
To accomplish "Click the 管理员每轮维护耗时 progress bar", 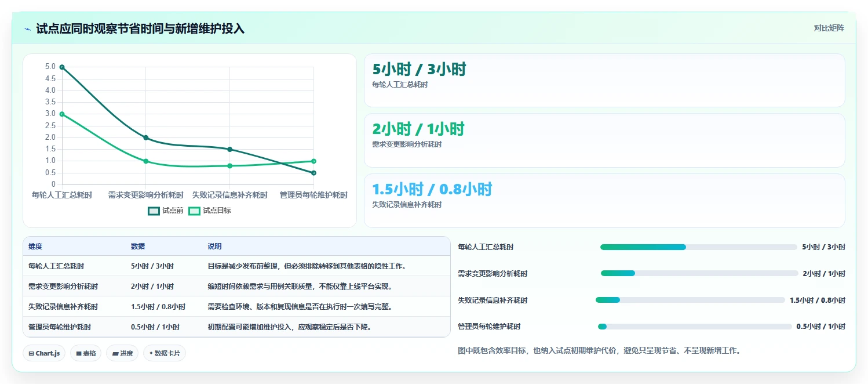I will pyautogui.click(x=695, y=327).
